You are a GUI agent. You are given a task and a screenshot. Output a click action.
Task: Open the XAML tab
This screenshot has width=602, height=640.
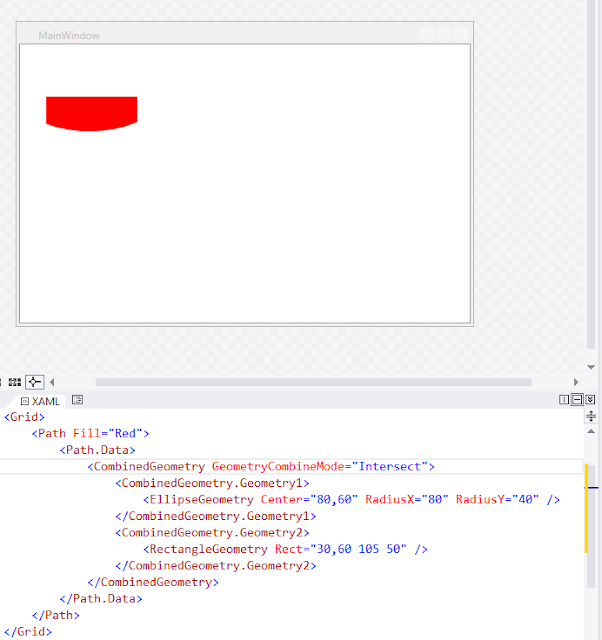click(x=40, y=401)
